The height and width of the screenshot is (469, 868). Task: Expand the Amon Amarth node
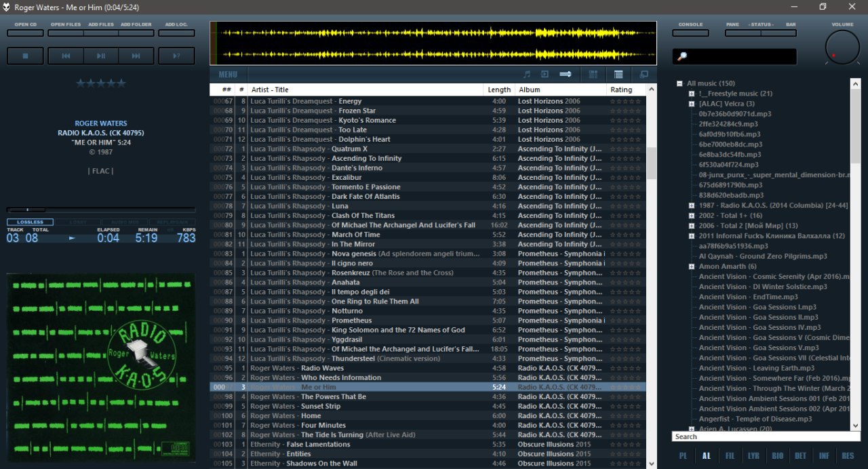tap(691, 267)
